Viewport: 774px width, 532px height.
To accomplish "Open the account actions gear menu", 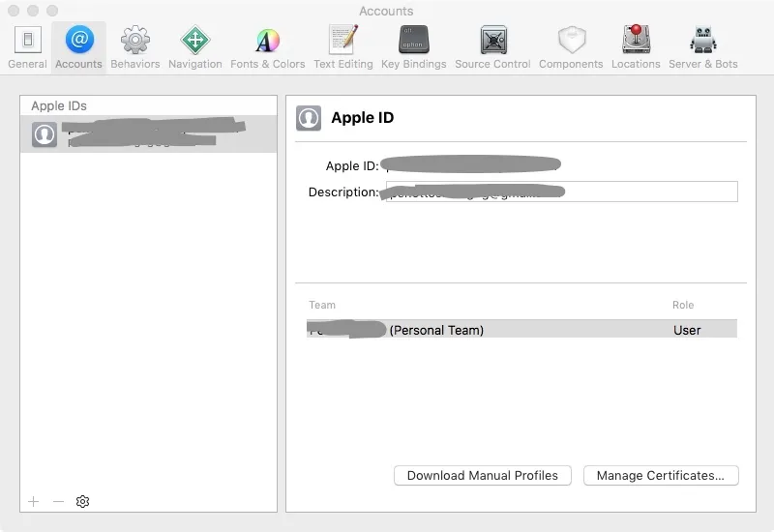I will pos(82,501).
